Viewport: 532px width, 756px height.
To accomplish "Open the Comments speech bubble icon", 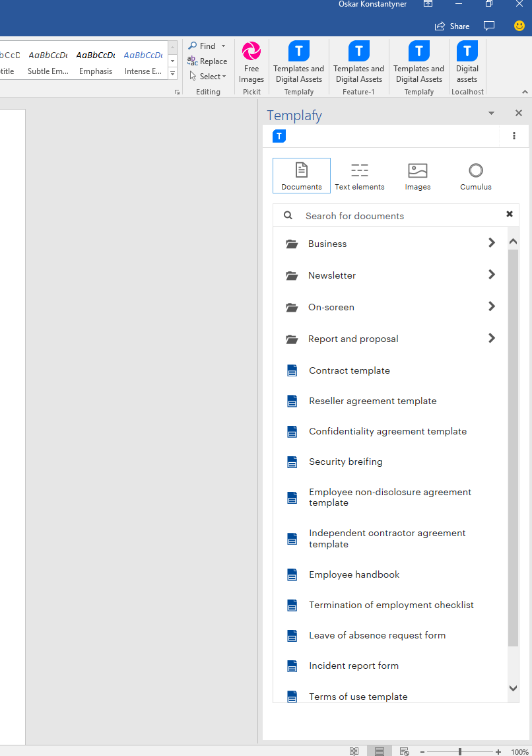I will click(489, 26).
